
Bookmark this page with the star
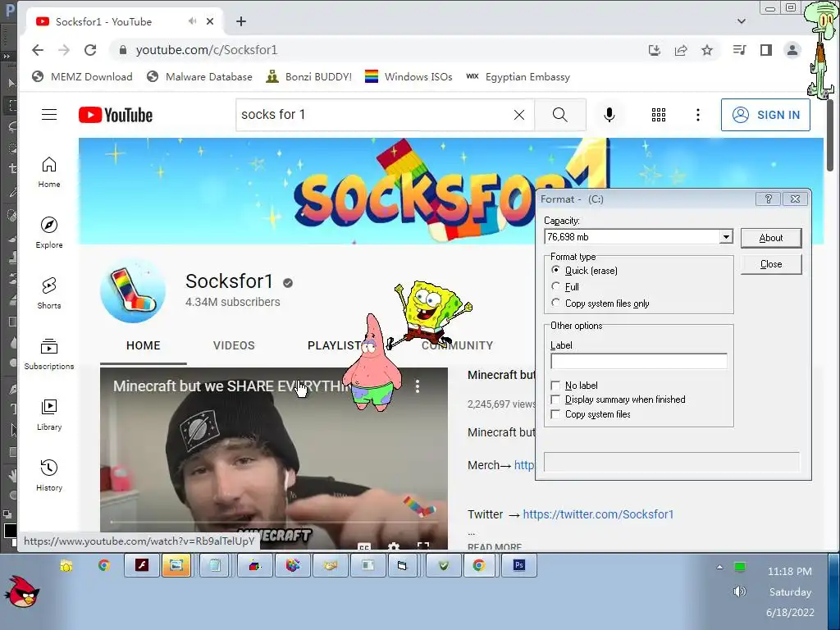[x=707, y=50]
